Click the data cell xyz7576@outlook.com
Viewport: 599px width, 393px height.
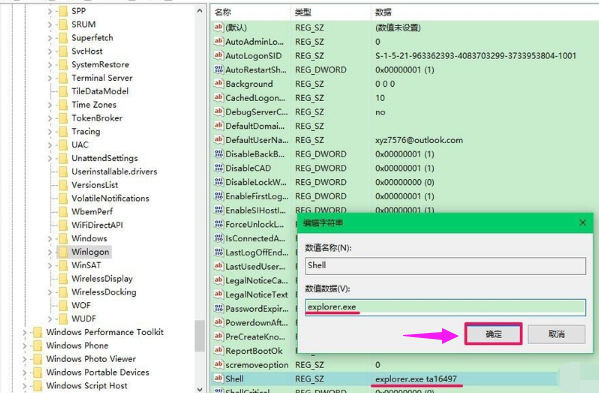pyautogui.click(x=419, y=140)
